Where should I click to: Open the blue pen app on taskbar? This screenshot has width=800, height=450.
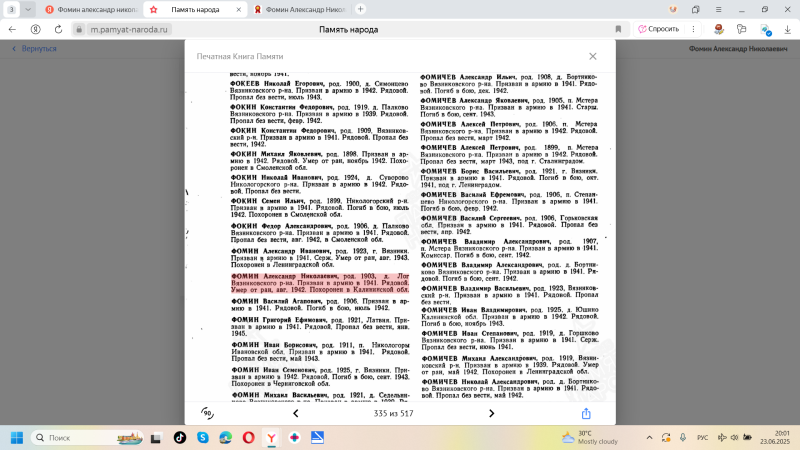tap(317, 438)
